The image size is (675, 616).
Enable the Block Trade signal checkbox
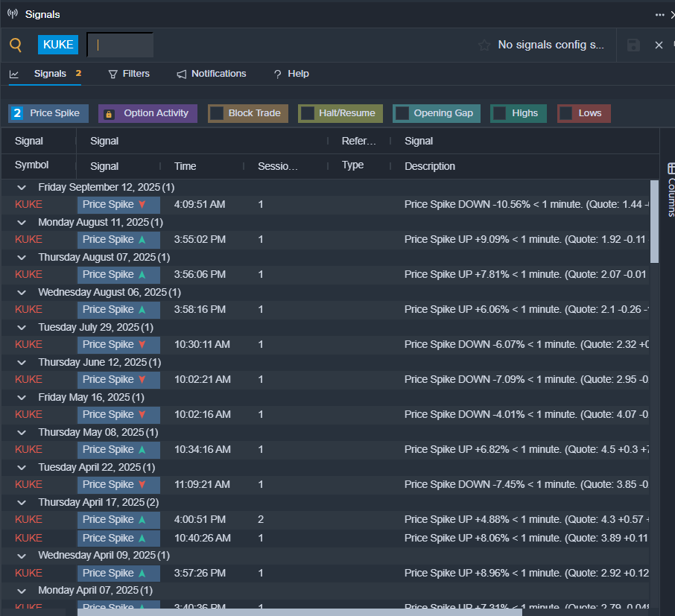(217, 113)
